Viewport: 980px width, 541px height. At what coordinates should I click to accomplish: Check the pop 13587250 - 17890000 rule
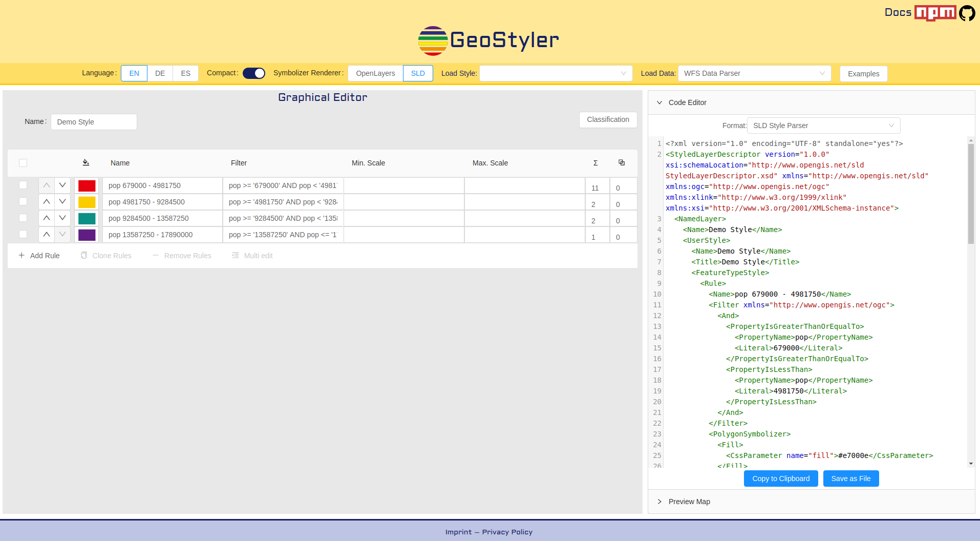pos(23,234)
